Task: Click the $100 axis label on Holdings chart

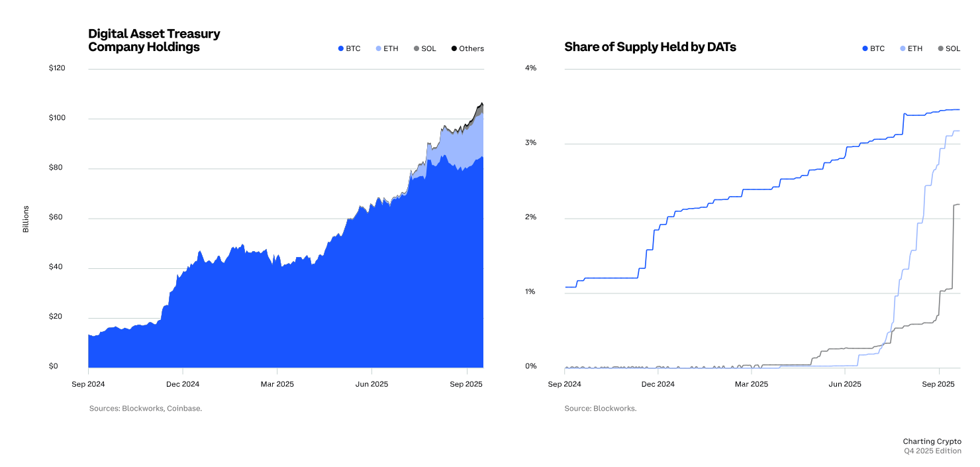Action: click(x=58, y=118)
